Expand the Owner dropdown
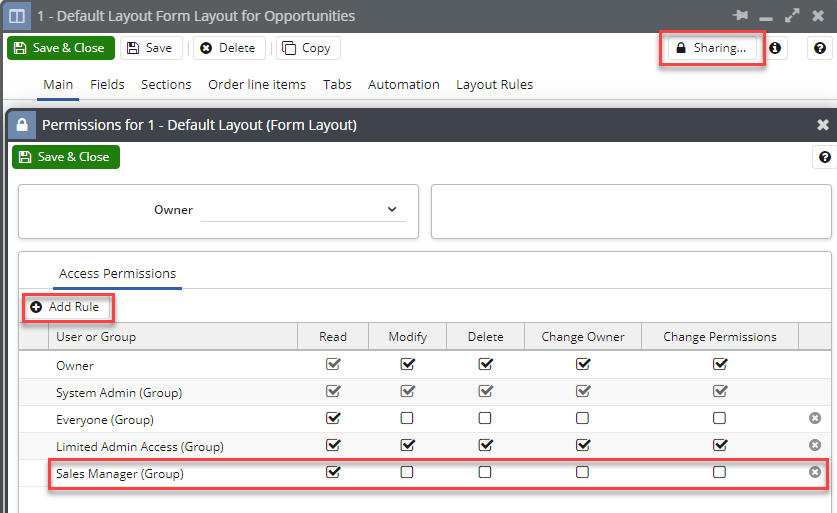The height and width of the screenshot is (513, 837). 391,210
